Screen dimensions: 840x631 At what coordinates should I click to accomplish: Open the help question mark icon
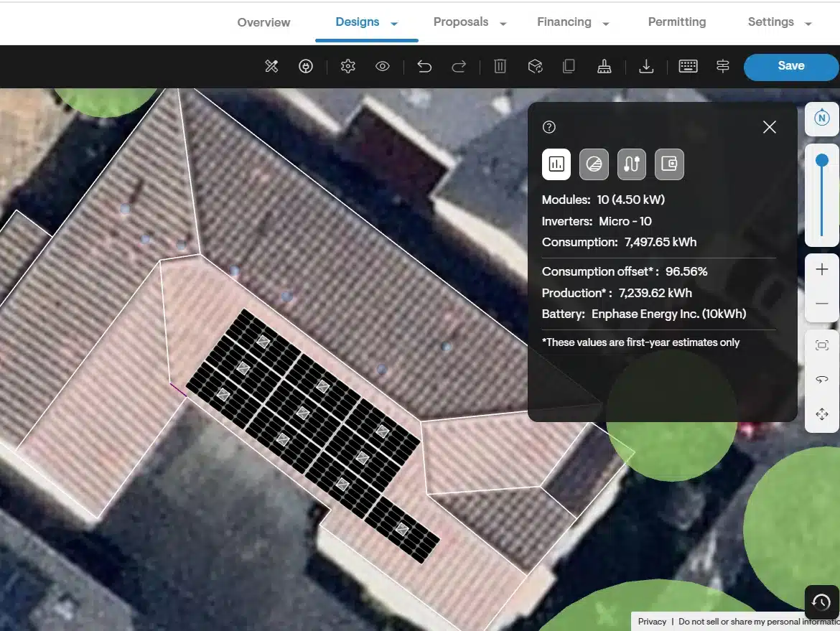[x=549, y=127]
